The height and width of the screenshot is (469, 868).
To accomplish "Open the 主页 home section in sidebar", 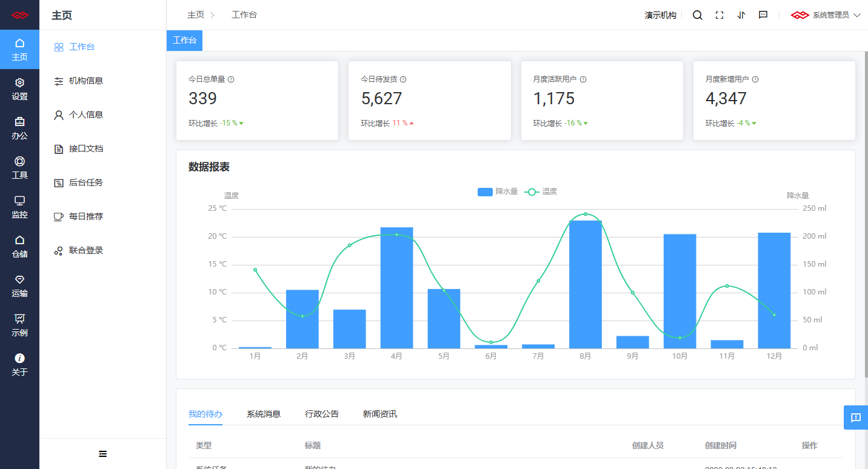I will (19, 49).
